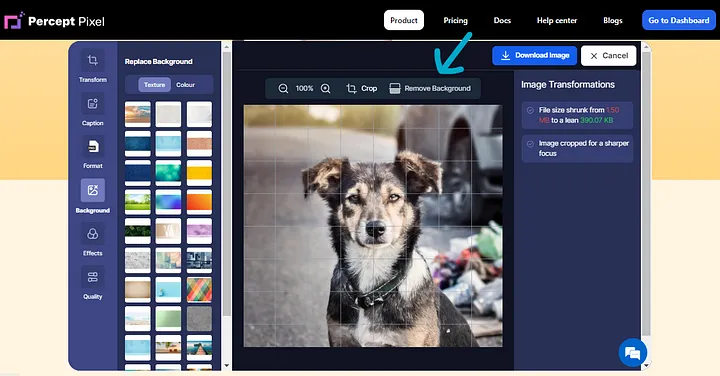Screen dimensions: 720x376
Task: Click the texture panel scrollbar
Action: click(226, 184)
